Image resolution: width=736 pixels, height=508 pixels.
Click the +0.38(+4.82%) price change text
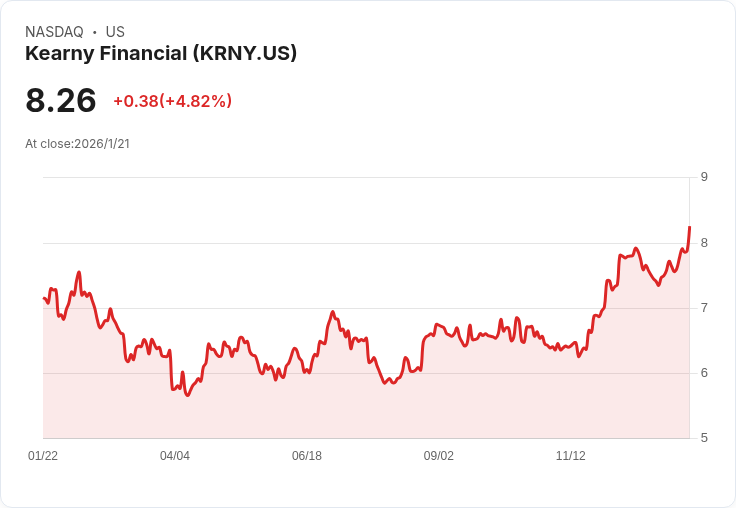pos(172,101)
